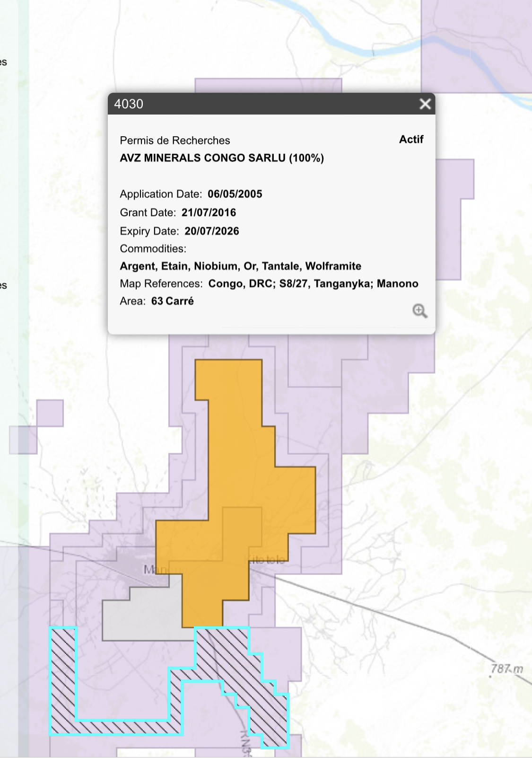Click the Area 63 Carré value
Screen dimensions: 532x758
(x=173, y=301)
